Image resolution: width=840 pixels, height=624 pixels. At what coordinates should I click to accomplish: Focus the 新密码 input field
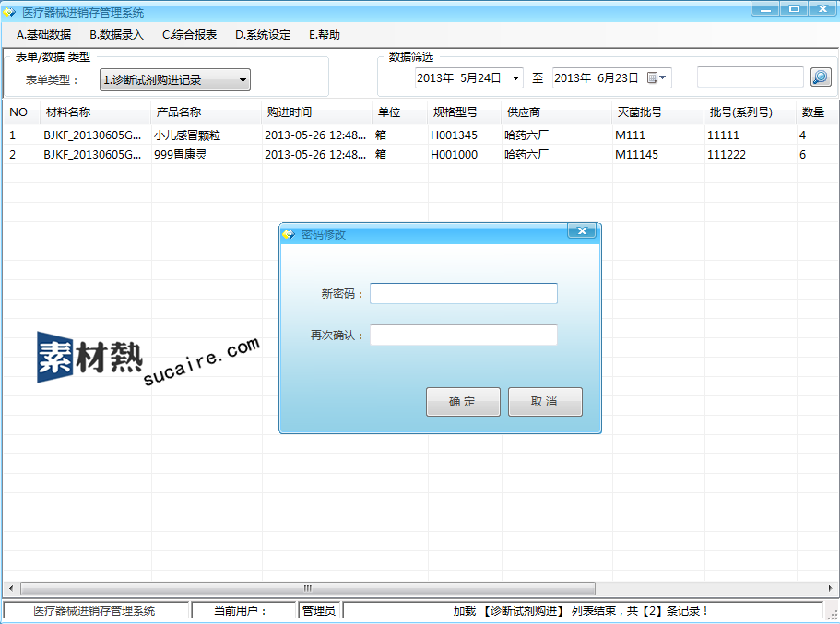point(464,293)
